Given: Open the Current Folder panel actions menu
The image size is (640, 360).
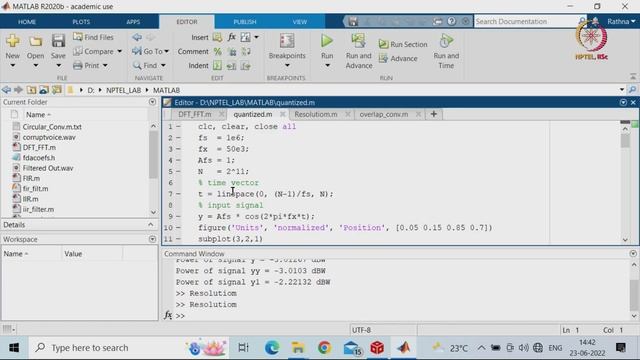Looking at the screenshot, I should tap(152, 102).
